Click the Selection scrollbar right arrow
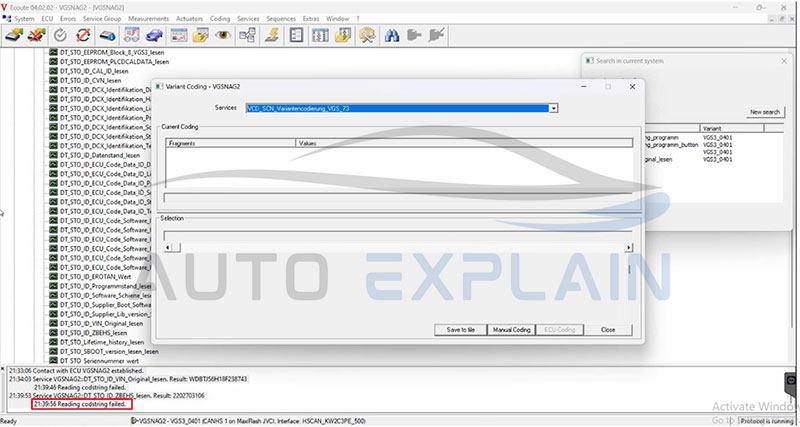 [628, 247]
